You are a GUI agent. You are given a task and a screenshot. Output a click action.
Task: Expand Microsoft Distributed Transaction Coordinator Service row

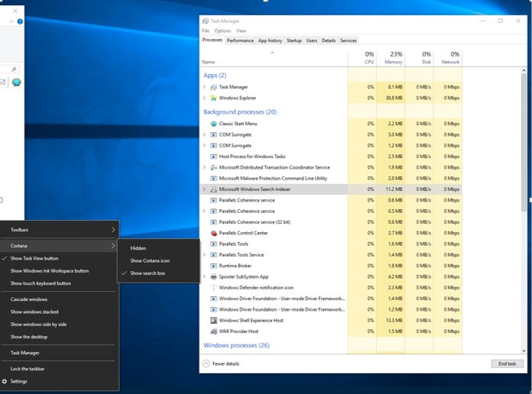[x=205, y=167]
